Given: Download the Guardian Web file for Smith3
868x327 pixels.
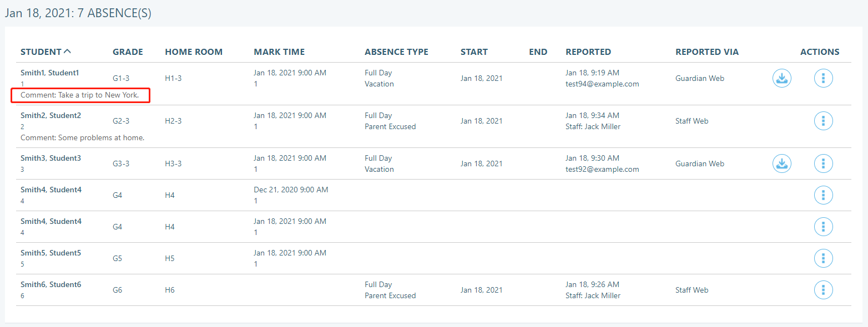Looking at the screenshot, I should pos(782,163).
